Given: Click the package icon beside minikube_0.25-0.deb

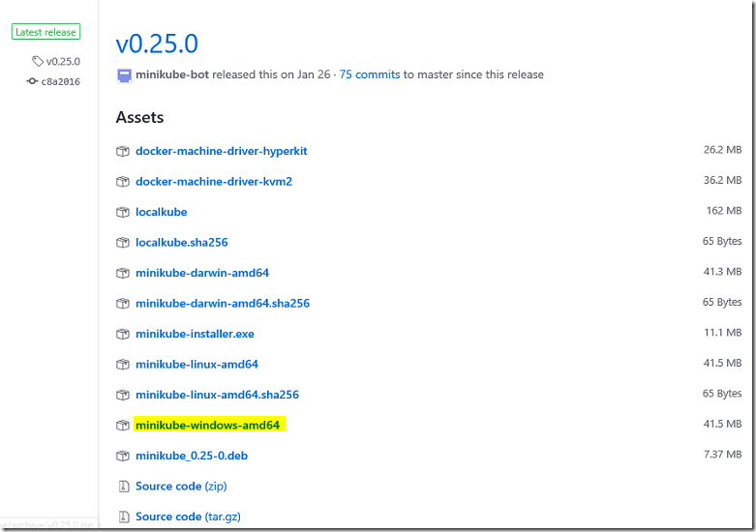Looking at the screenshot, I should (123, 456).
